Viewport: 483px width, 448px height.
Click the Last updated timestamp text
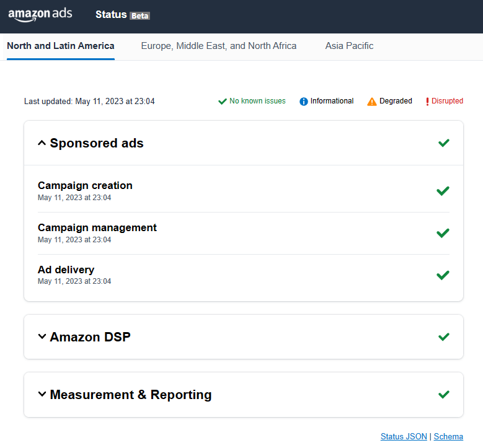pyautogui.click(x=89, y=101)
